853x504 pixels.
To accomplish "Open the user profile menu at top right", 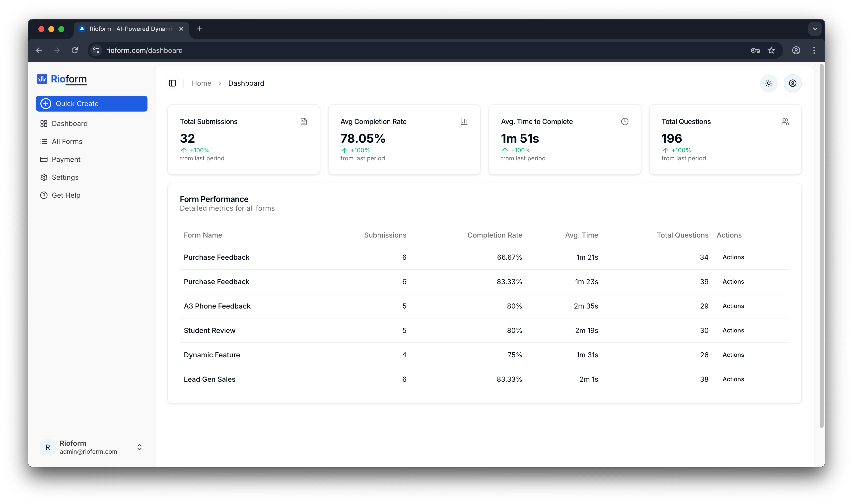I will click(x=792, y=83).
